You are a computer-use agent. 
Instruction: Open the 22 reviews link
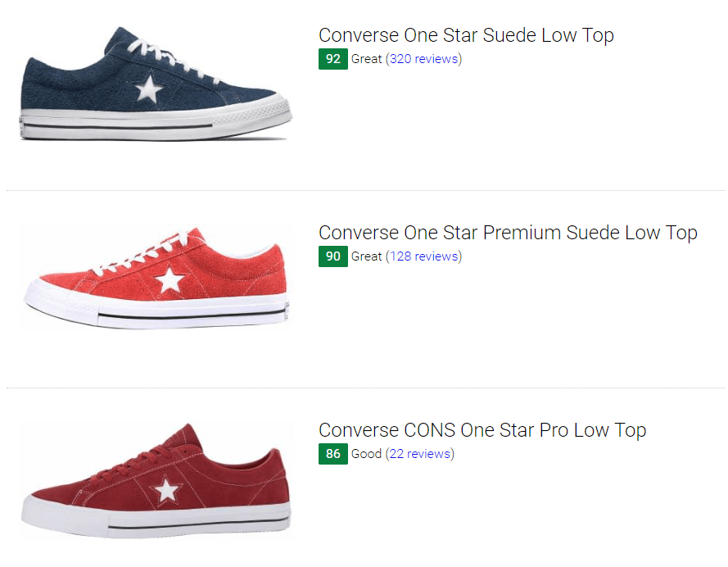(420, 454)
